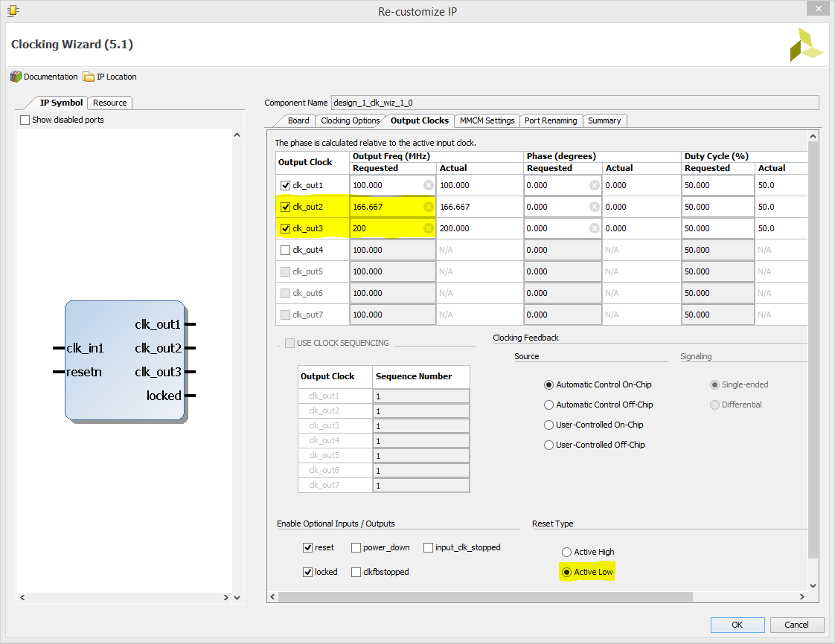
Task: Click the Xilinx logo in header
Action: [806, 45]
